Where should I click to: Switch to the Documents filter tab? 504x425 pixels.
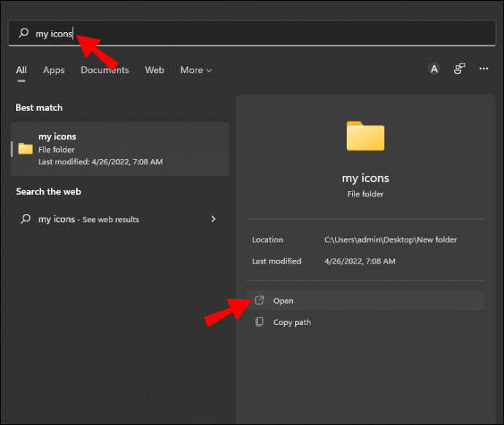point(104,70)
